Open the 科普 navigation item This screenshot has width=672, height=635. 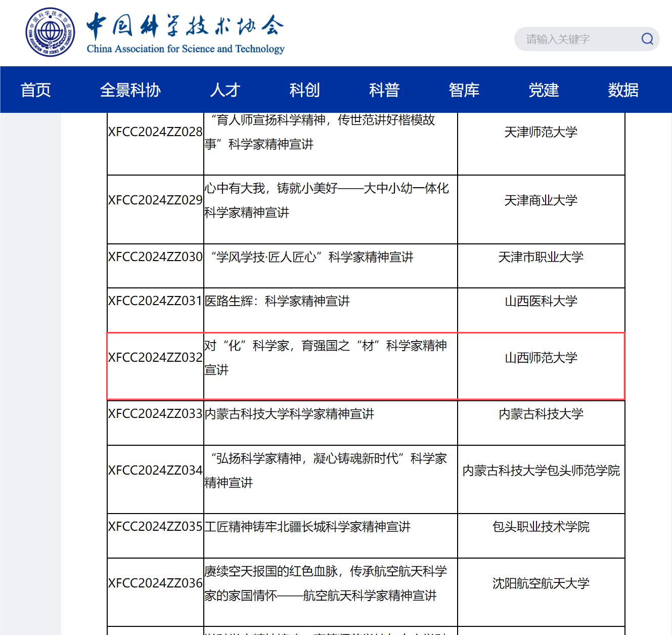384,90
